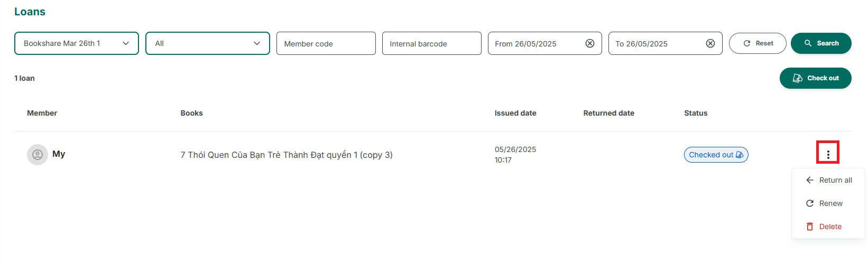Focus the Member code input field
The width and height of the screenshot is (868, 264).
click(326, 43)
